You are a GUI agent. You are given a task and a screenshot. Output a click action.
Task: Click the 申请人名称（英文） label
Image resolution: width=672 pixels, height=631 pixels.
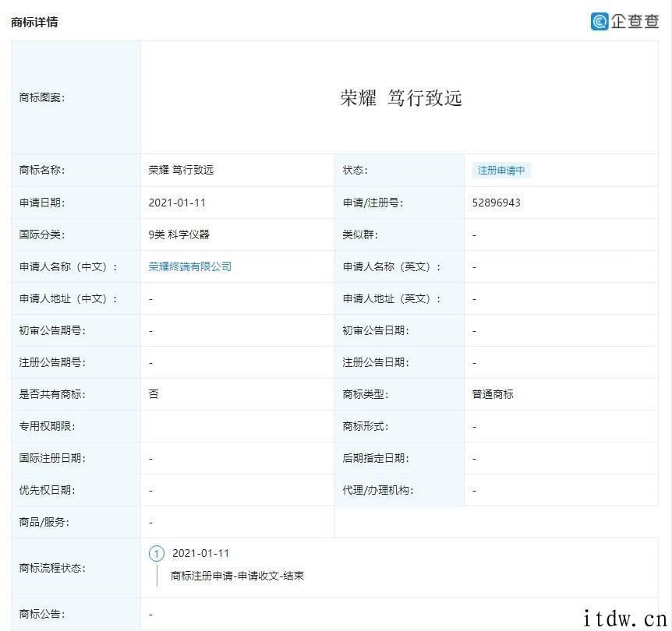coord(391,266)
